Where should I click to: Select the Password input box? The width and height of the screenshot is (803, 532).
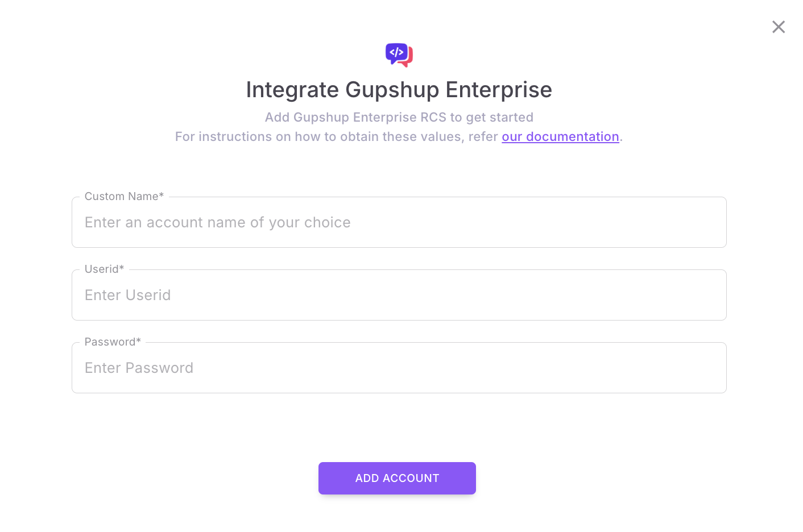tap(399, 368)
